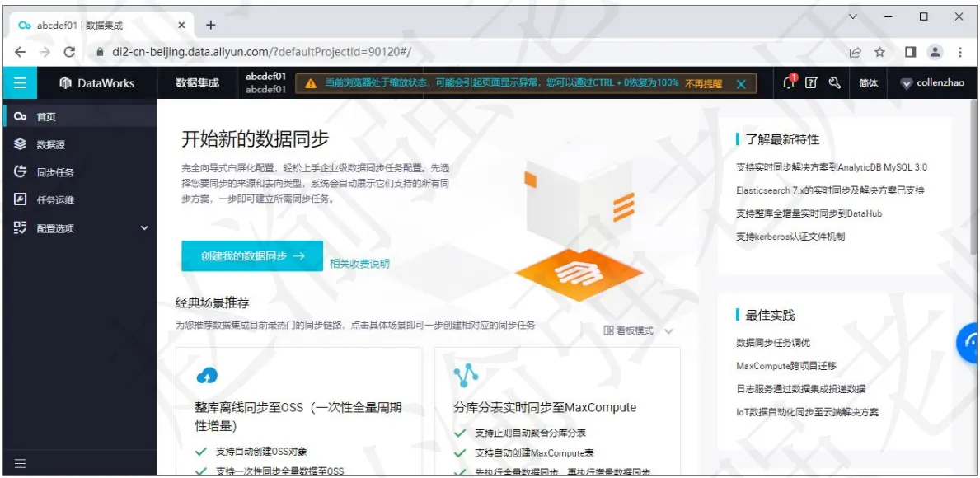The image size is (980, 478).
Task: Click the 首页 sidebar icon
Action: pos(20,117)
